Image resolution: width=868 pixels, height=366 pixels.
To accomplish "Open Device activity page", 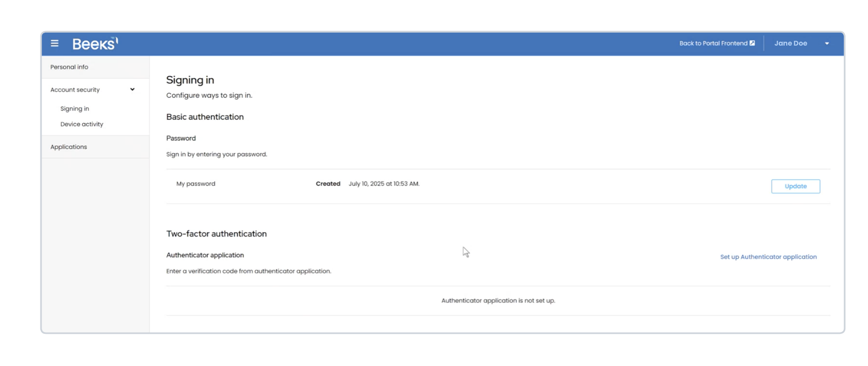I will pos(82,124).
